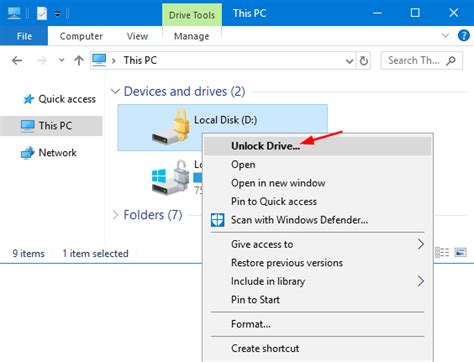Switch to the details view layout

click(x=442, y=252)
